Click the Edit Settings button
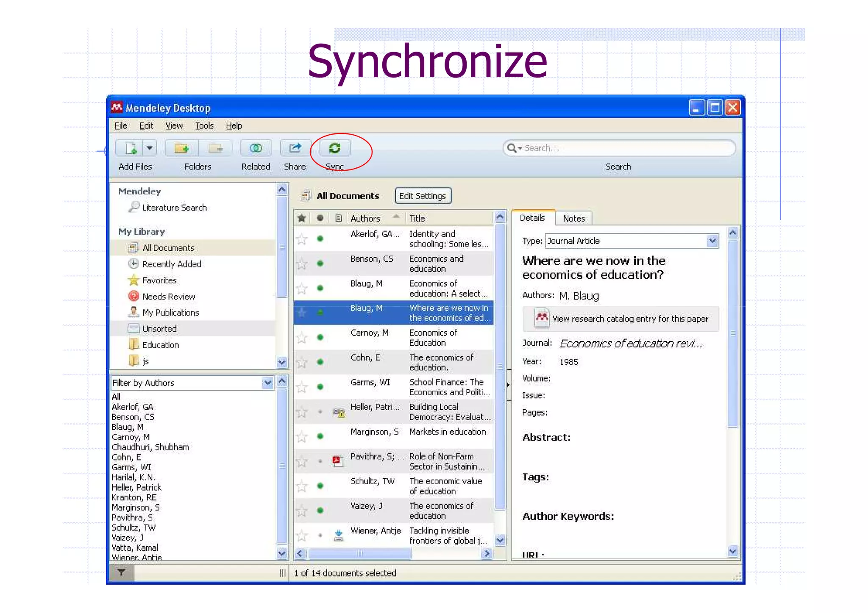The width and height of the screenshot is (868, 613). [x=423, y=196]
